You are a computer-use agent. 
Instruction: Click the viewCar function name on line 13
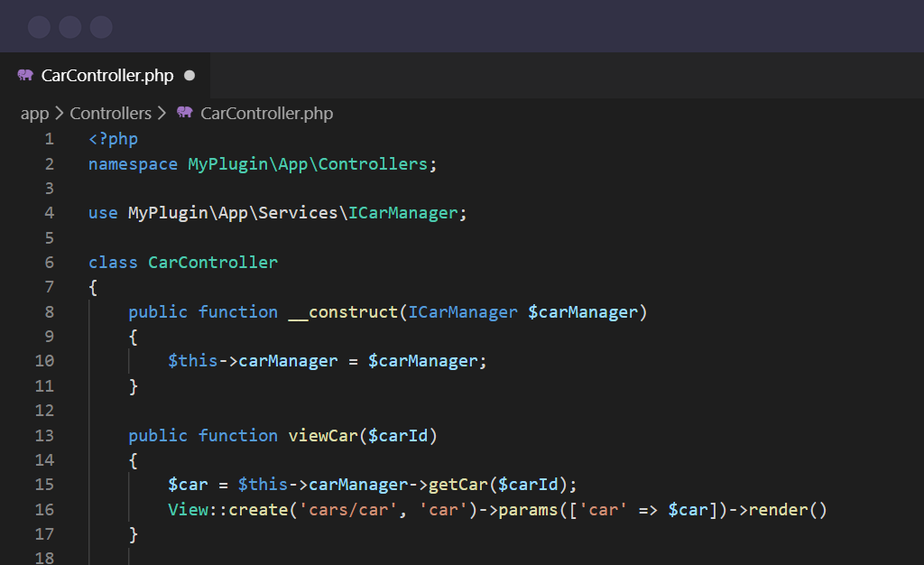click(323, 436)
